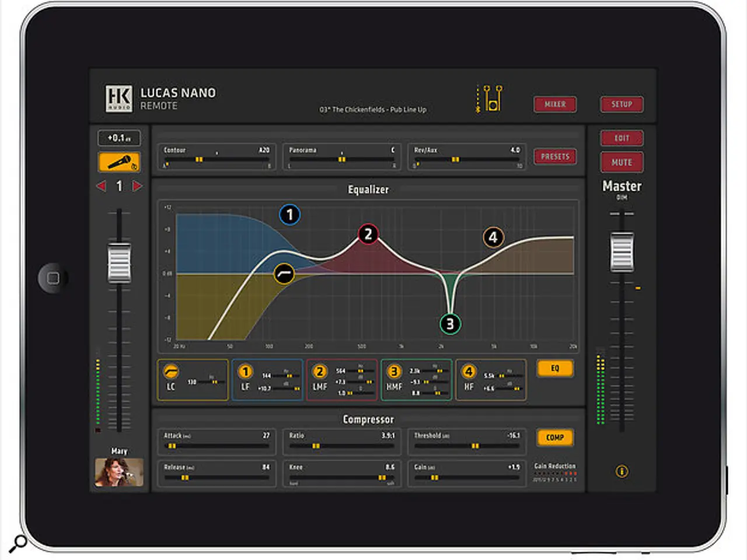Toggle the LF band 1 icon
747x560 pixels.
(245, 372)
